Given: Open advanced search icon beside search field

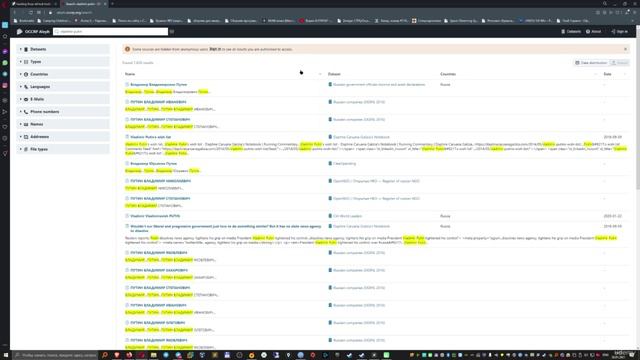Looking at the screenshot, I should (x=172, y=31).
